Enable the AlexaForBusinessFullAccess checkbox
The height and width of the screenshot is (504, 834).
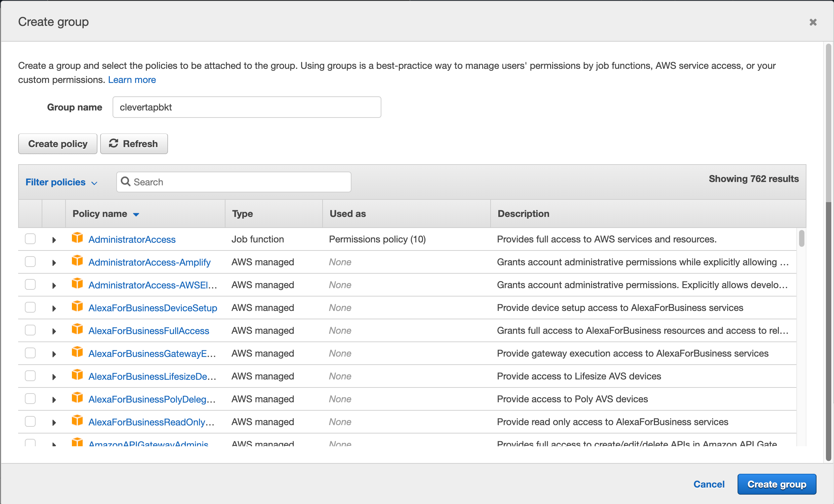coord(30,330)
